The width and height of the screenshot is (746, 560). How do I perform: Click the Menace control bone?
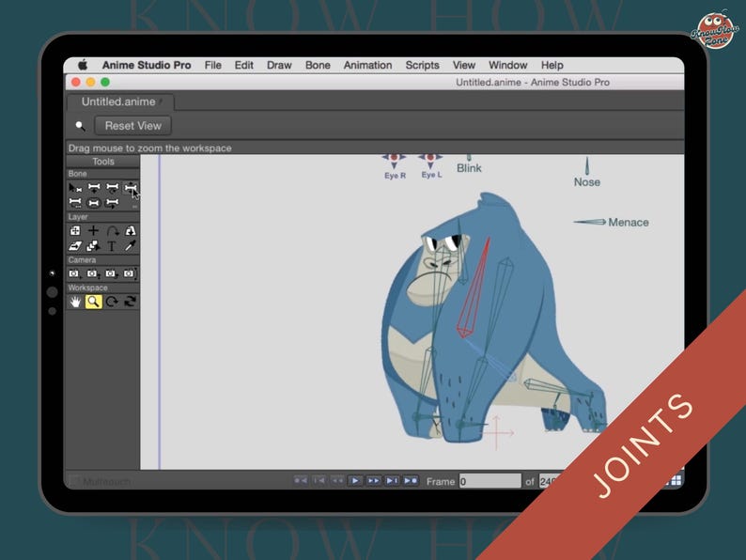589,222
